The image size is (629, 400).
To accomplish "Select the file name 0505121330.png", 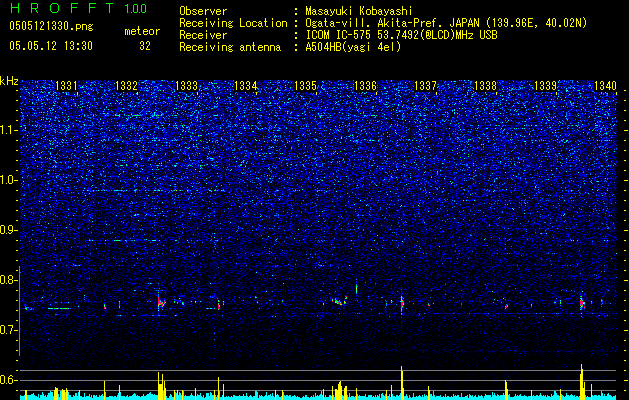I will point(51,26).
